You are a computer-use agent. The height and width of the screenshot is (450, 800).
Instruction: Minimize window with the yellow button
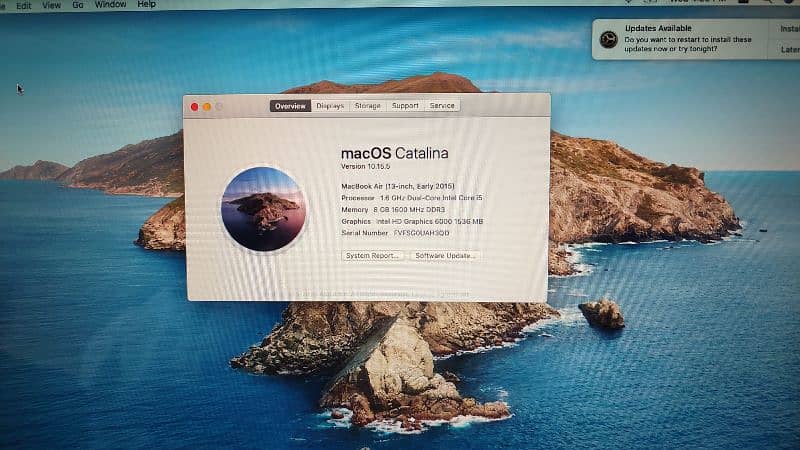tap(207, 106)
